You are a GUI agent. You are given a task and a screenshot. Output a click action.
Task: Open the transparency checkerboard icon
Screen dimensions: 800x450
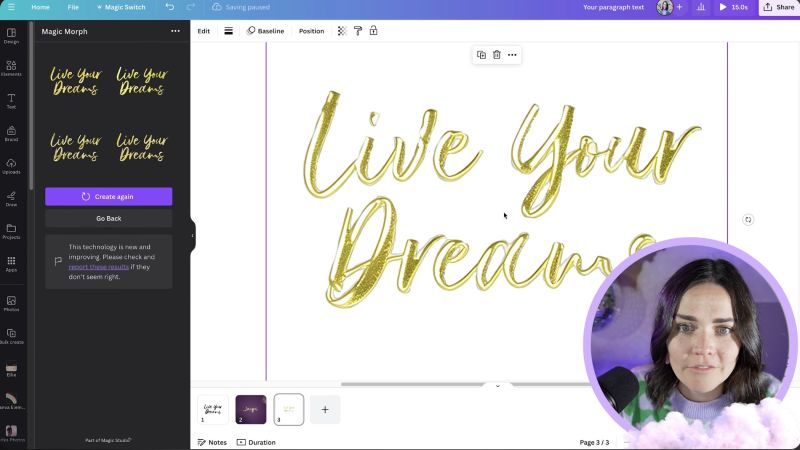(342, 31)
